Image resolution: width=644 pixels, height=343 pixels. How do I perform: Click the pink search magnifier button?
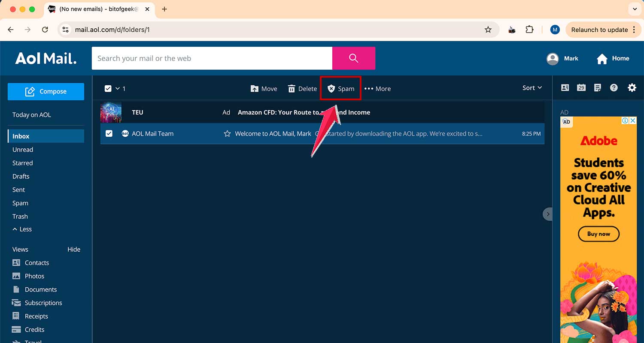[x=353, y=58]
